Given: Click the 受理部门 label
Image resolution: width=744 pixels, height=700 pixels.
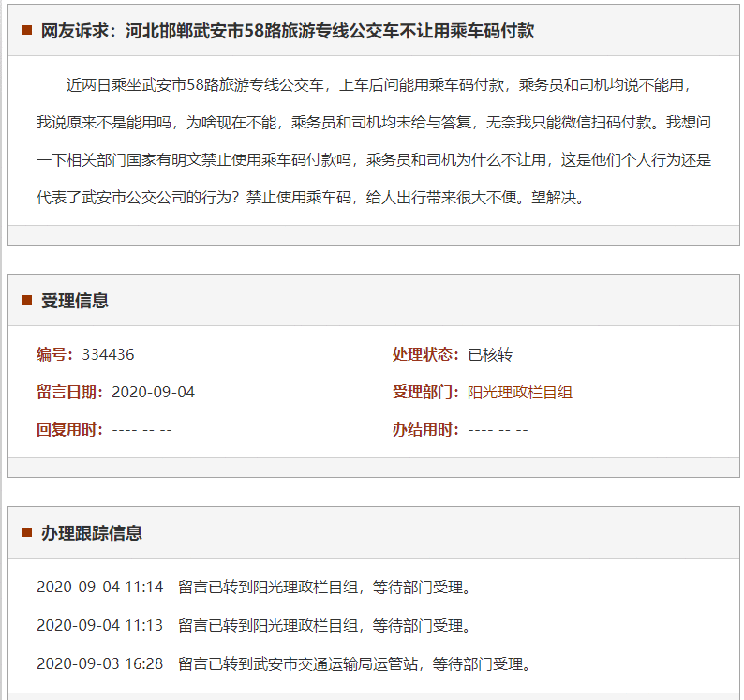Looking at the screenshot, I should tap(425, 392).
